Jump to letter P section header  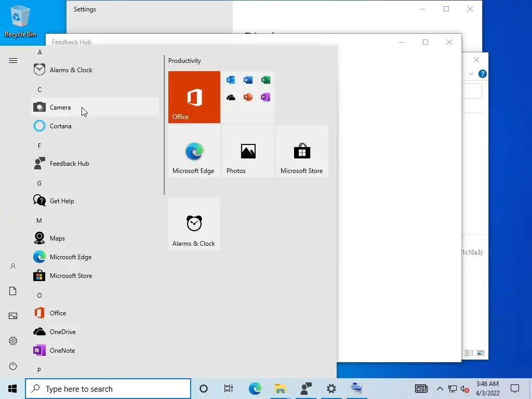(39, 370)
